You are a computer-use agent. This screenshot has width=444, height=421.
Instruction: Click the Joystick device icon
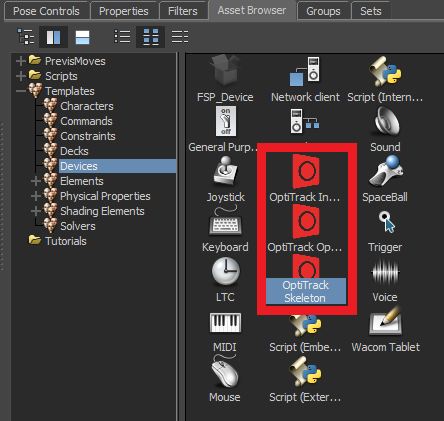[226, 172]
